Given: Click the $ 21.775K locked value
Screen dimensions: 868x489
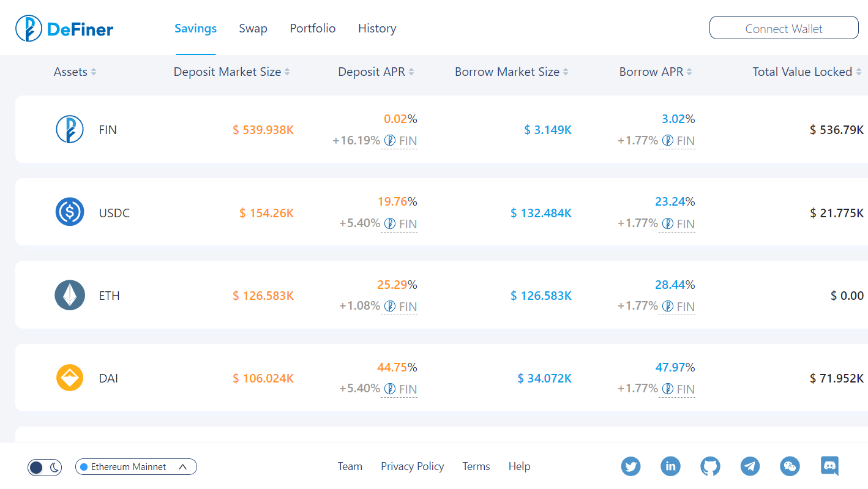Looking at the screenshot, I should [837, 213].
